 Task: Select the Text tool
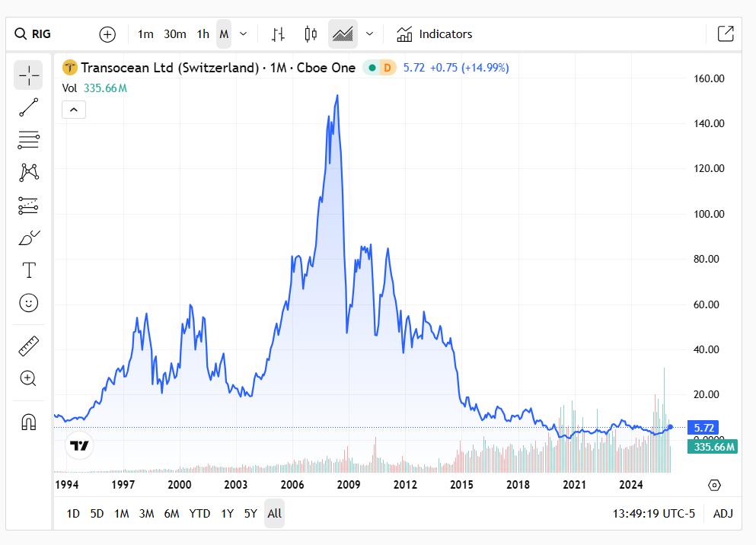click(x=28, y=270)
